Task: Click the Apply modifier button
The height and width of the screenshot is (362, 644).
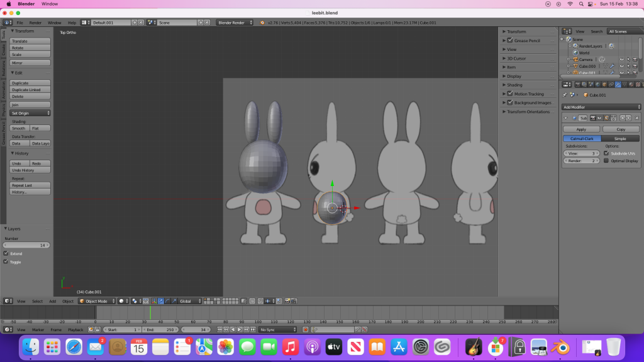Action: click(580, 129)
